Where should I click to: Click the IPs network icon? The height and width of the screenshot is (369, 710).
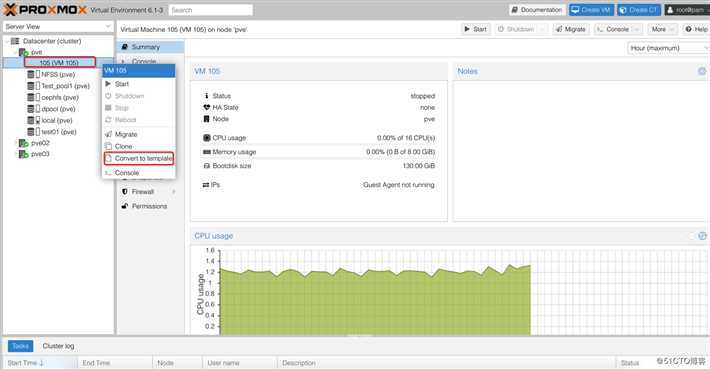pos(206,185)
